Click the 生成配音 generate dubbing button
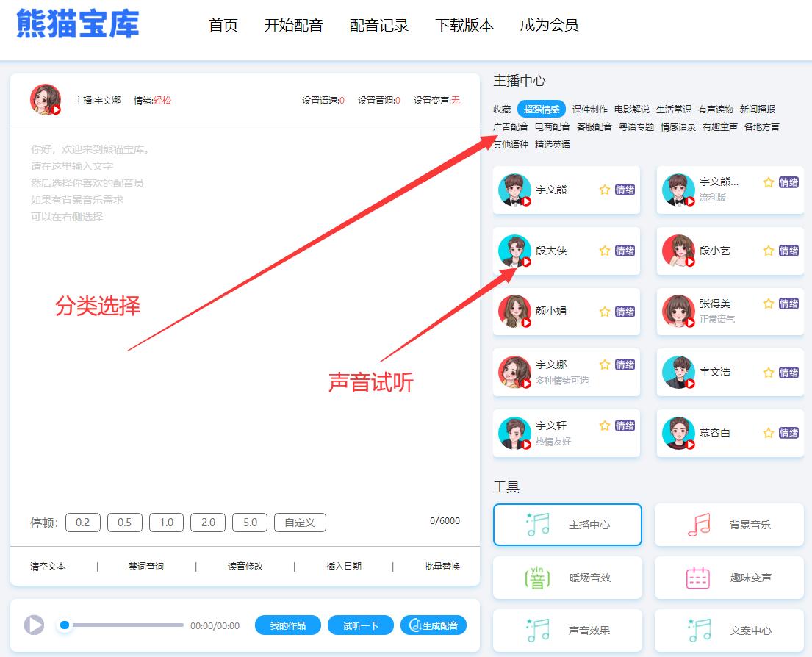Image resolution: width=812 pixels, height=657 pixels. (434, 625)
